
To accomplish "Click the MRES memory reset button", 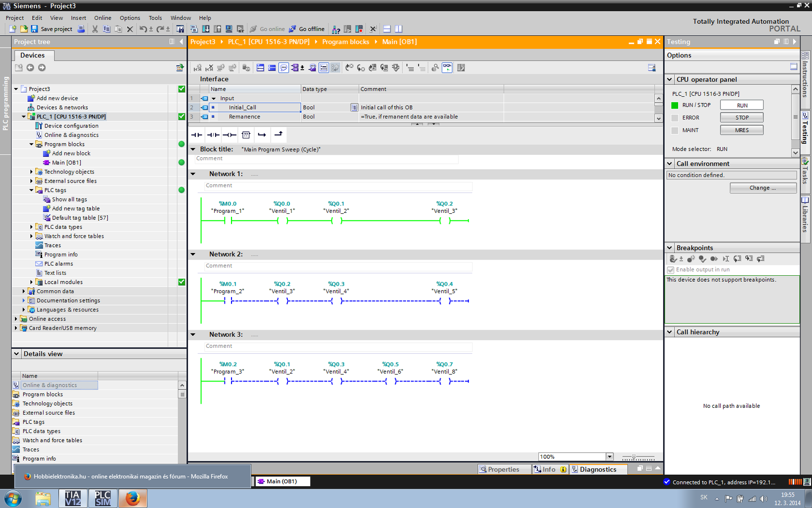I will coord(742,130).
